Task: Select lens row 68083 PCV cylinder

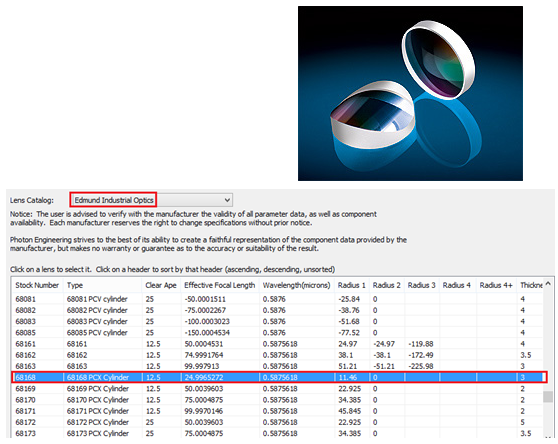Action: [x=277, y=321]
